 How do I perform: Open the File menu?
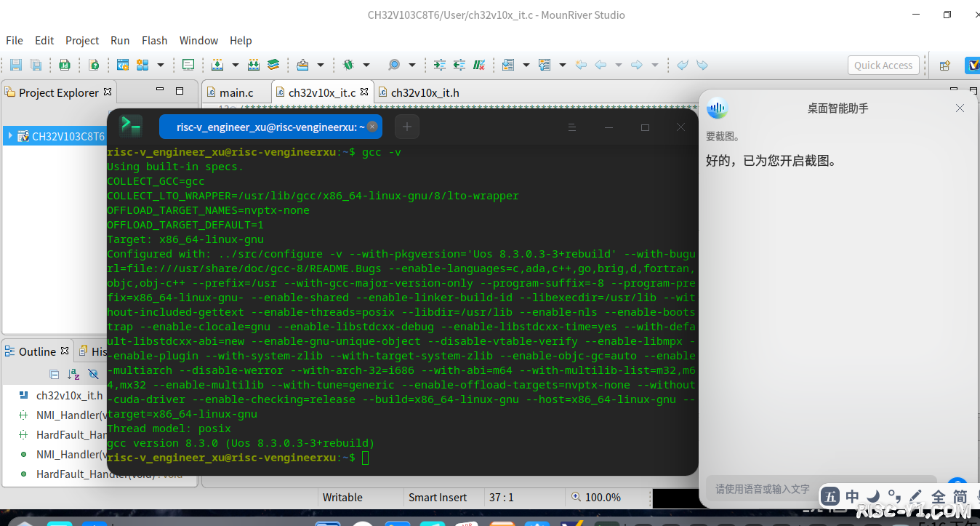click(x=15, y=40)
